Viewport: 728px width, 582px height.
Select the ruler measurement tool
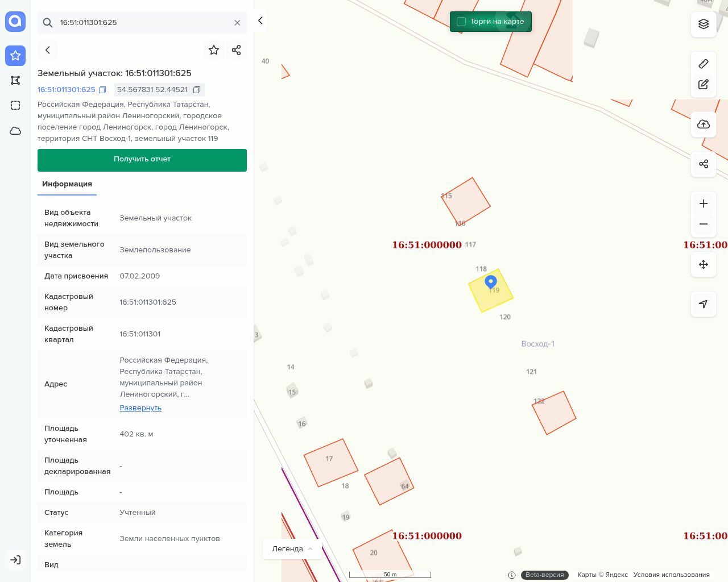704,64
